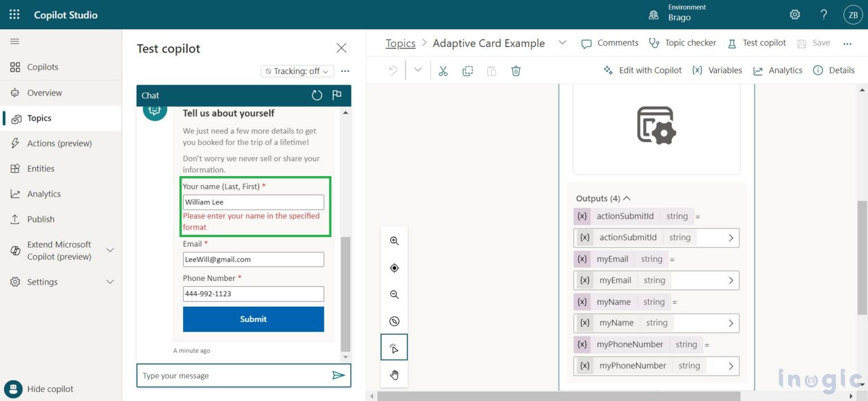Select the Cut icon in the toolbar
868x401 pixels.
pyautogui.click(x=442, y=71)
